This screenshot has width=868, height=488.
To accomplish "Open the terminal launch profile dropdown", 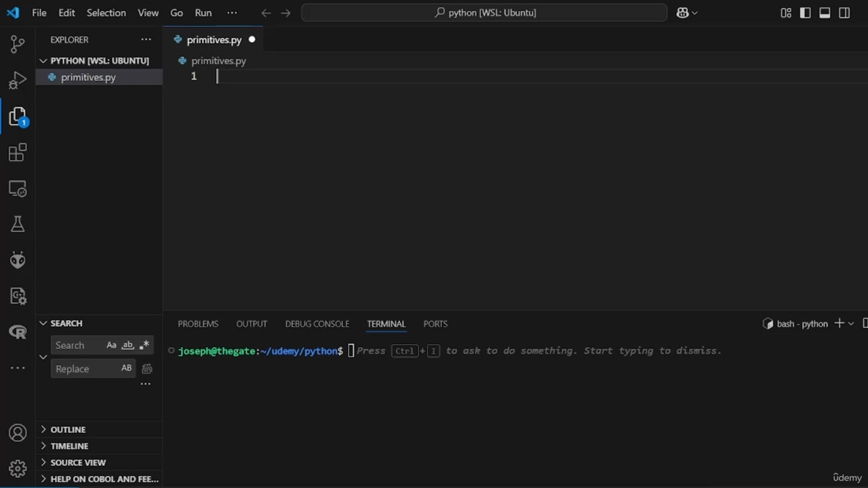I will [851, 323].
